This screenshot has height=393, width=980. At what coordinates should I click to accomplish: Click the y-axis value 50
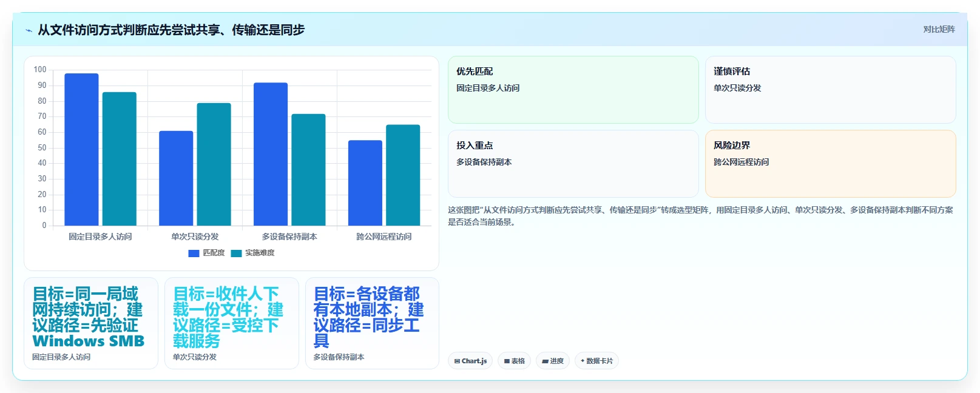click(x=42, y=147)
